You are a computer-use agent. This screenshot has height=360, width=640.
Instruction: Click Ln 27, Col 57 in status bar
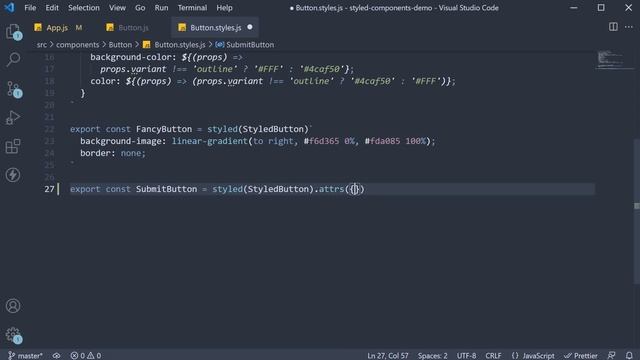pos(387,356)
